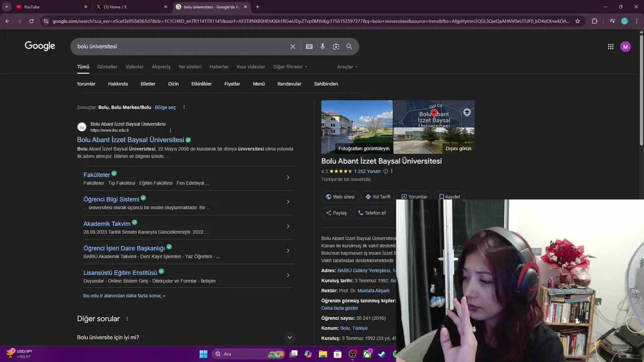This screenshot has width=644, height=362.
Task: Open the Xbox app from the taskbar
Action: 368,354
